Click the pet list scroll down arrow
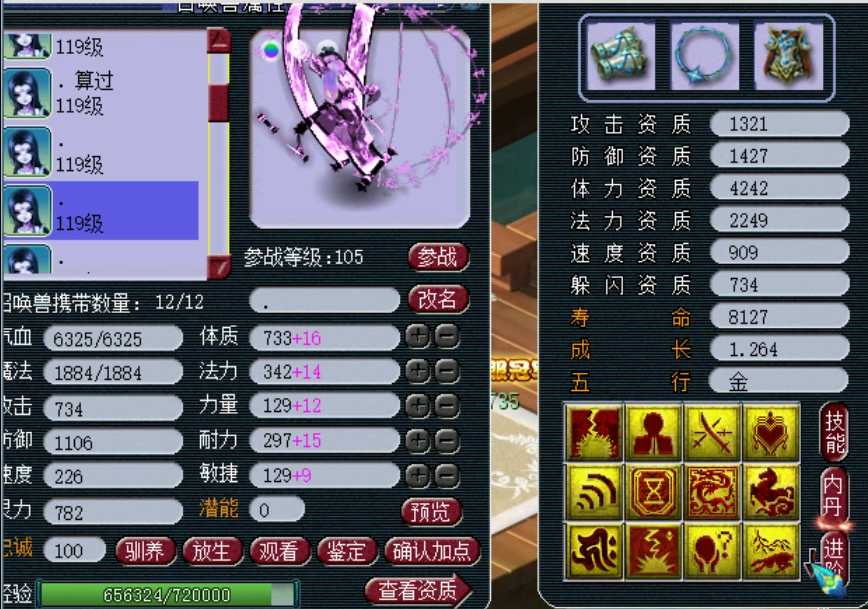The width and height of the screenshot is (868, 609). (x=219, y=267)
